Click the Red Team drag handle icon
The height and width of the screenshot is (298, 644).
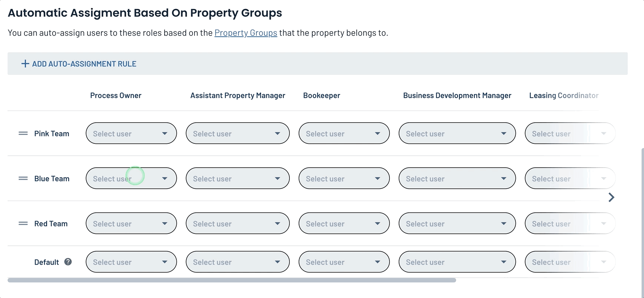click(x=23, y=223)
